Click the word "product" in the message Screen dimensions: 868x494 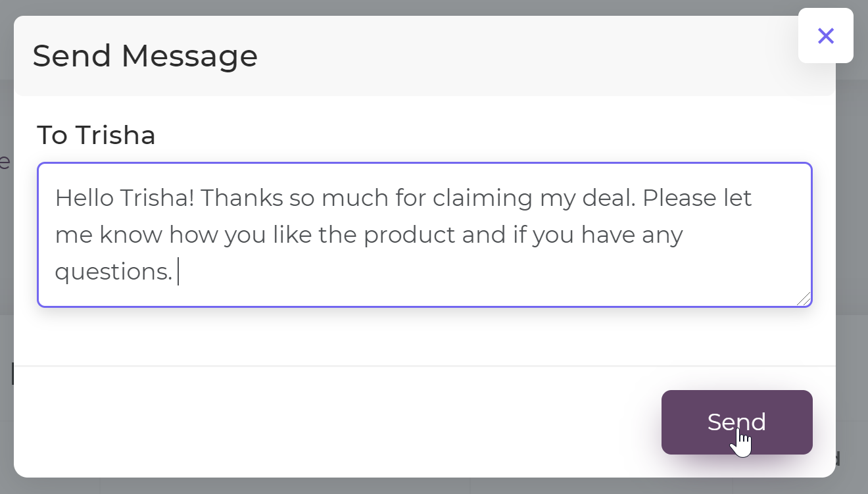tap(409, 235)
